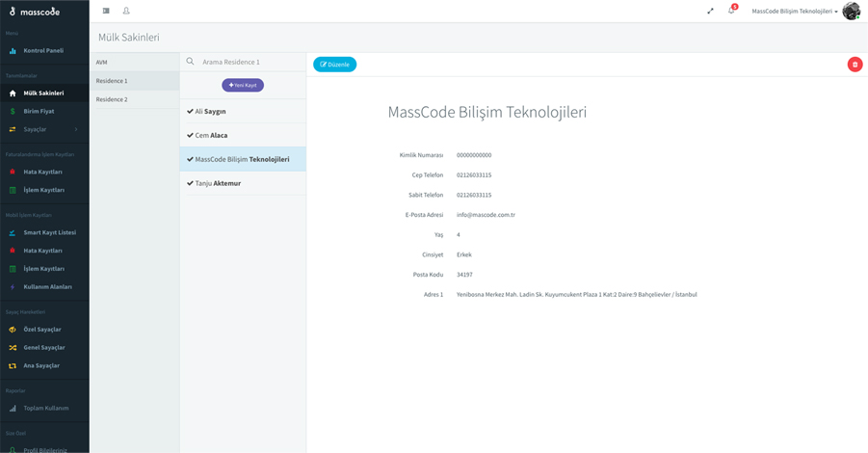Click the Cep Telefon value 02126033115
Screen dimensions: 868x453
click(474, 175)
